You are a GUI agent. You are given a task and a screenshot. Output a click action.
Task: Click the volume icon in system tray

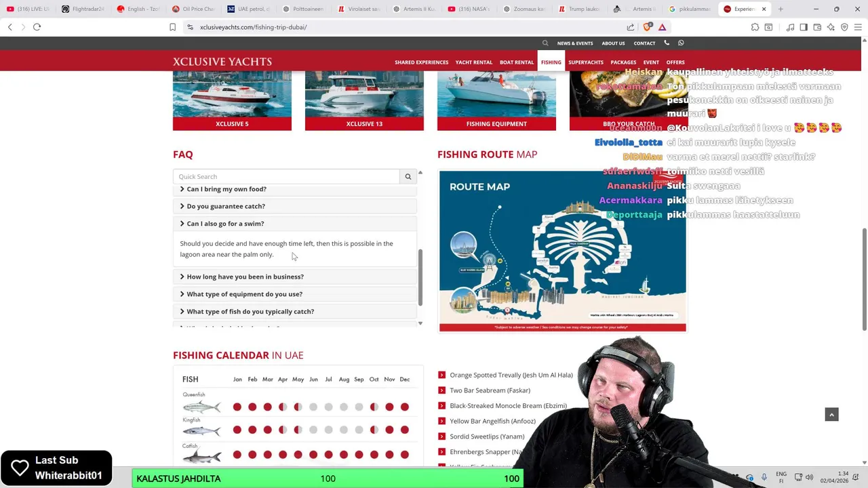point(809,477)
